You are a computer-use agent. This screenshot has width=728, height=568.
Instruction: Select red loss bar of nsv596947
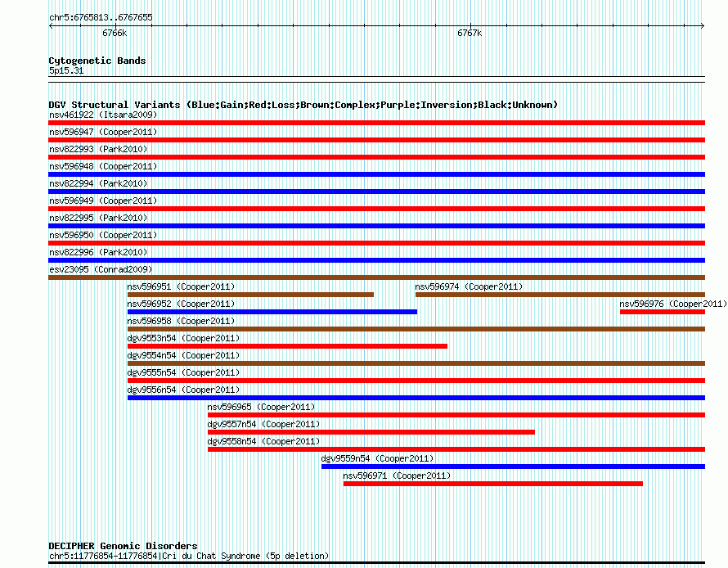click(x=376, y=140)
